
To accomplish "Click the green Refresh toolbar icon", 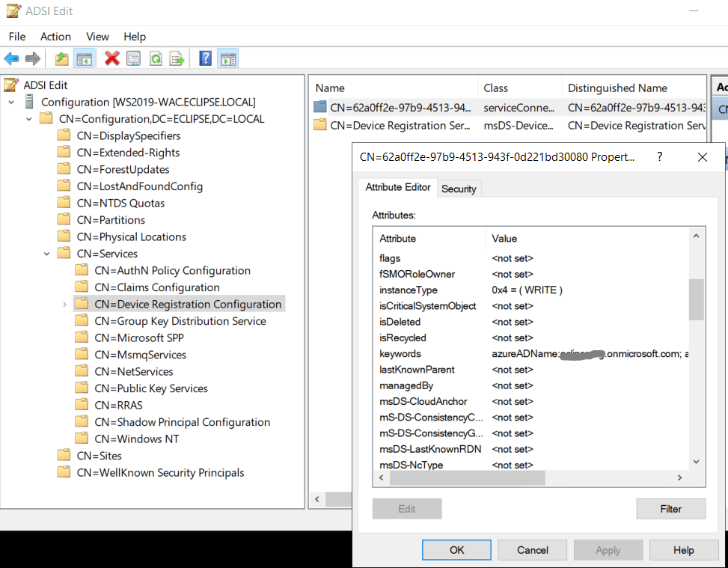I will tap(156, 58).
